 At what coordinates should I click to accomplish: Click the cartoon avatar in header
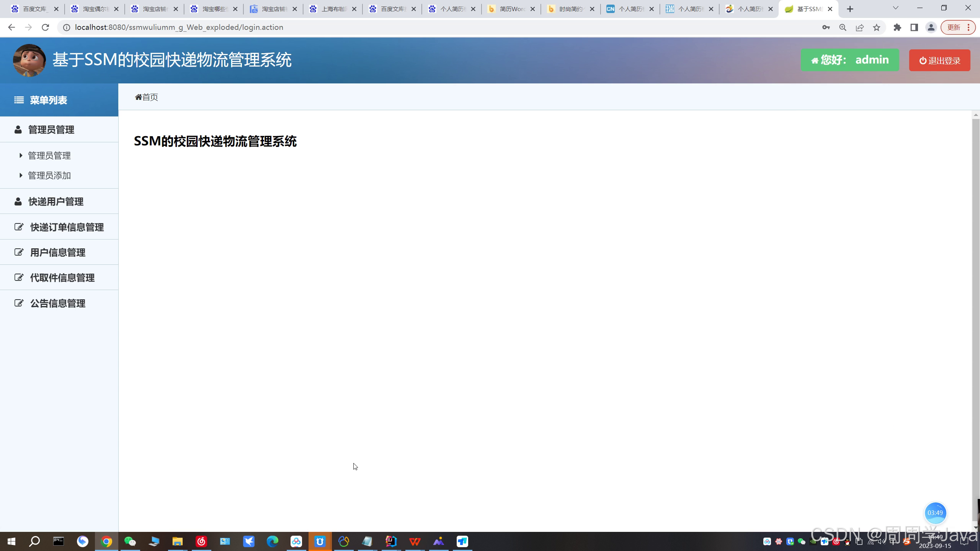click(x=29, y=60)
